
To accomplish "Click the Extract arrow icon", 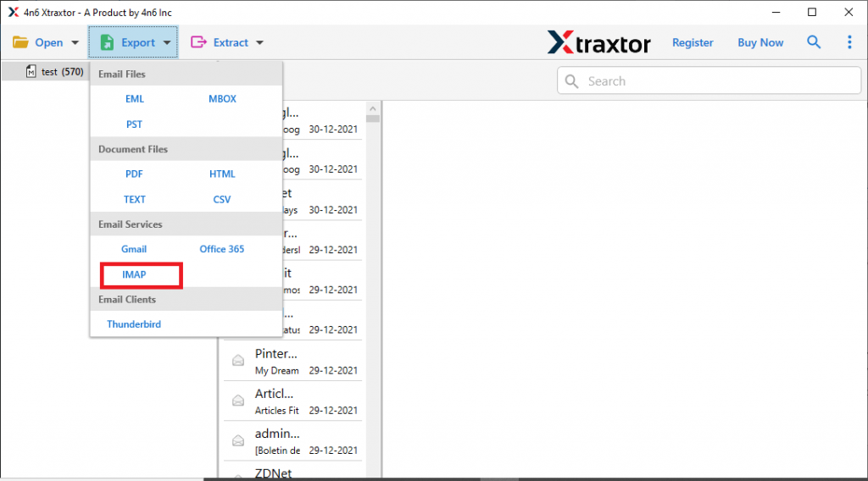I will pyautogui.click(x=199, y=42).
